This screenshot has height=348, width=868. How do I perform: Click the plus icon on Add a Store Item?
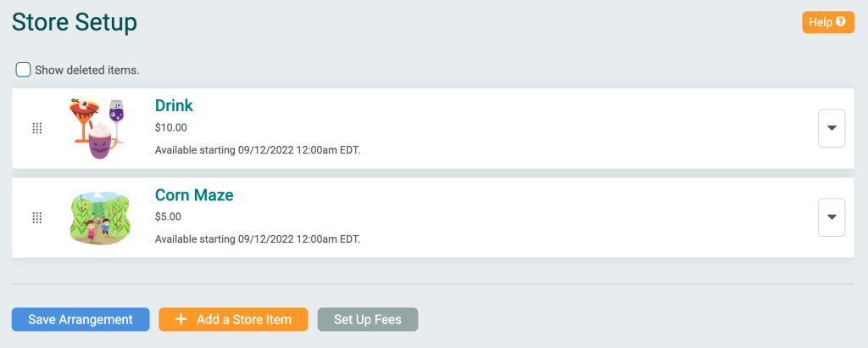pyautogui.click(x=181, y=320)
